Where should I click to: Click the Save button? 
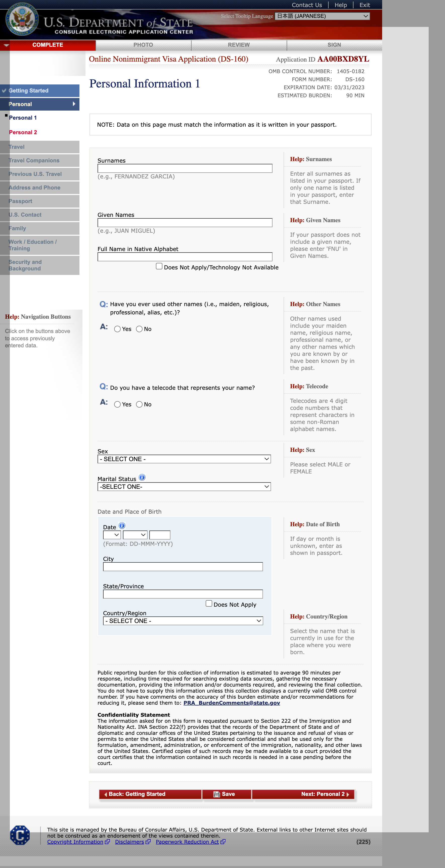click(227, 794)
